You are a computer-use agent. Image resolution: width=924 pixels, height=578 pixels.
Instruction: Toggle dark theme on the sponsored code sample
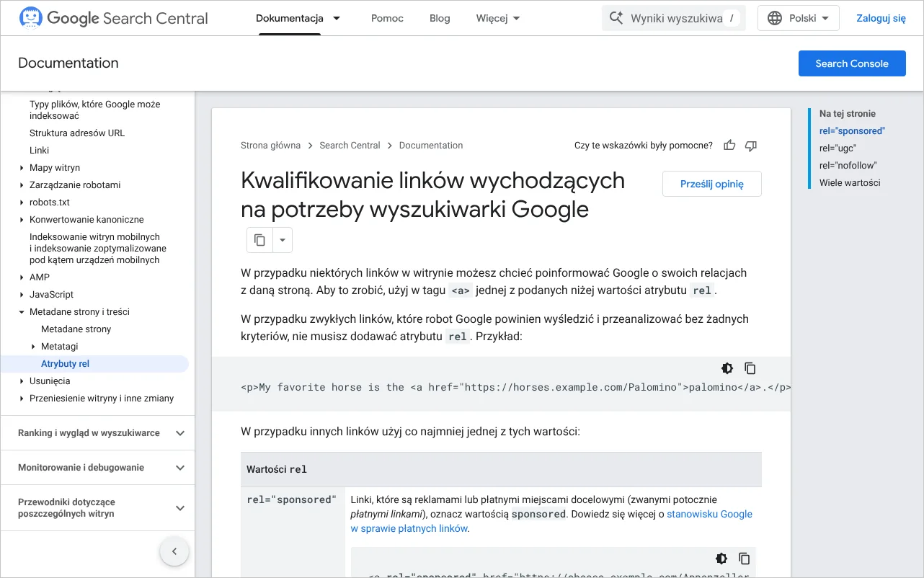coord(721,559)
